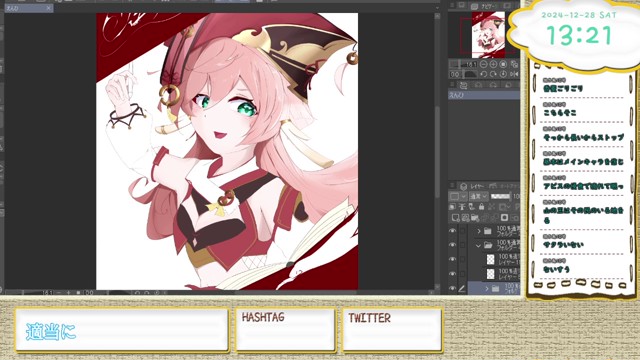The height and width of the screenshot is (360, 640).
Task: Switch to the Layer panel tab
Action: pyautogui.click(x=471, y=186)
